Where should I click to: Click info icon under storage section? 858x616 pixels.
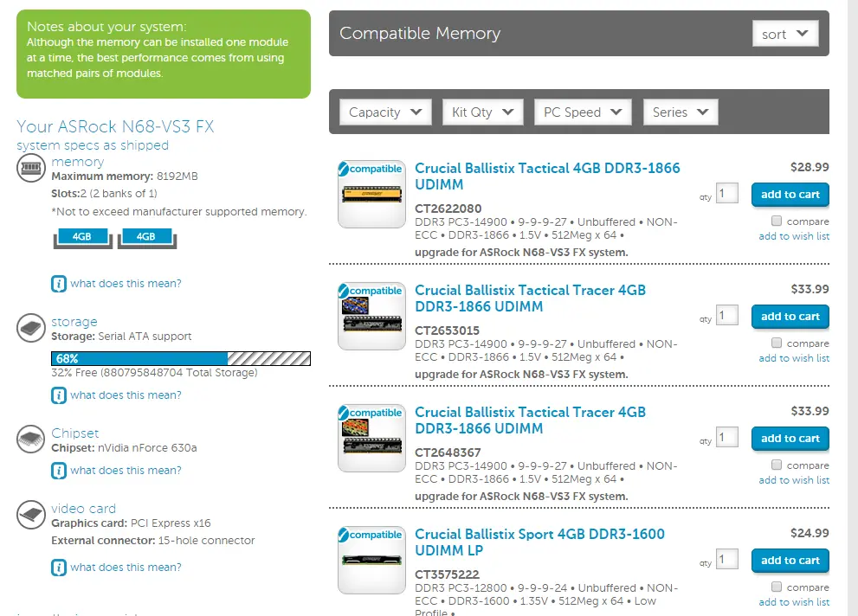tap(59, 395)
